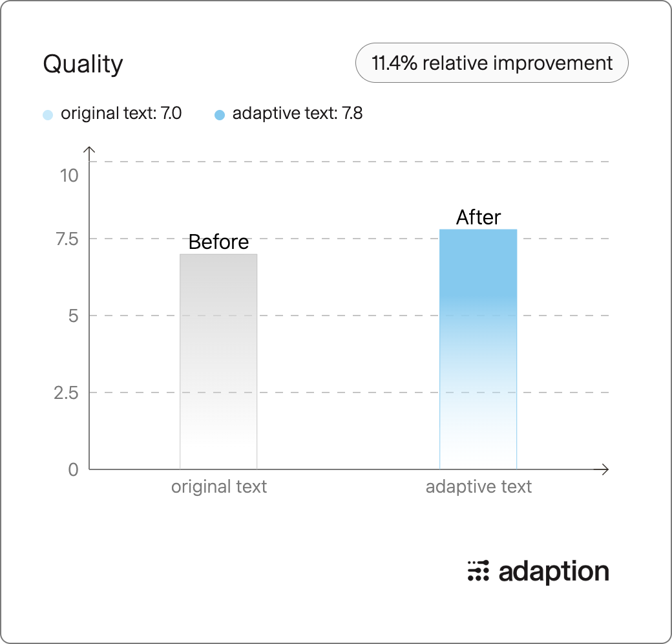
Task: Click the After label above blue bar
Action: (x=478, y=217)
